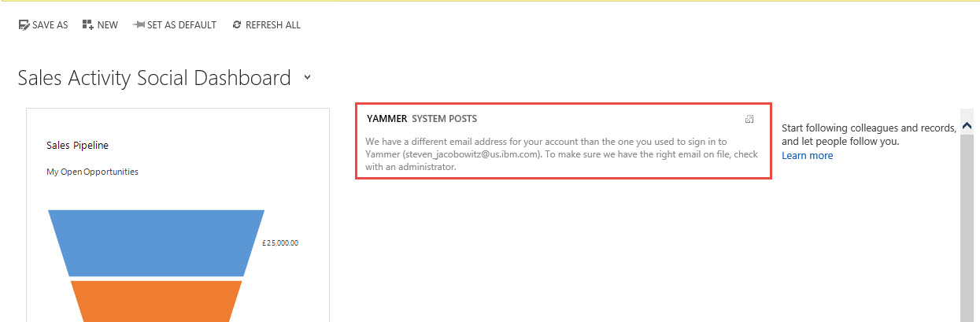Click the Sales Pipeline chart title

pos(78,146)
